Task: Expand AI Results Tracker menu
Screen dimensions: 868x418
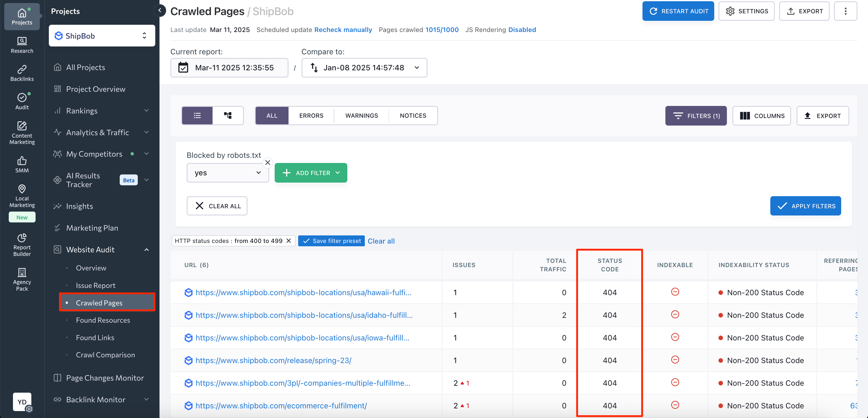Action: click(x=146, y=180)
